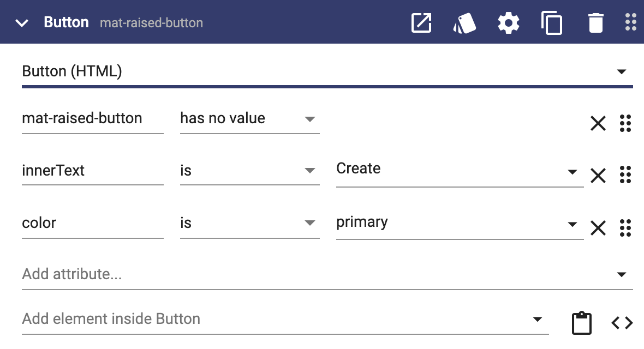Remove the color attribute row
Screen dimensions: 644x349
[x=598, y=227]
